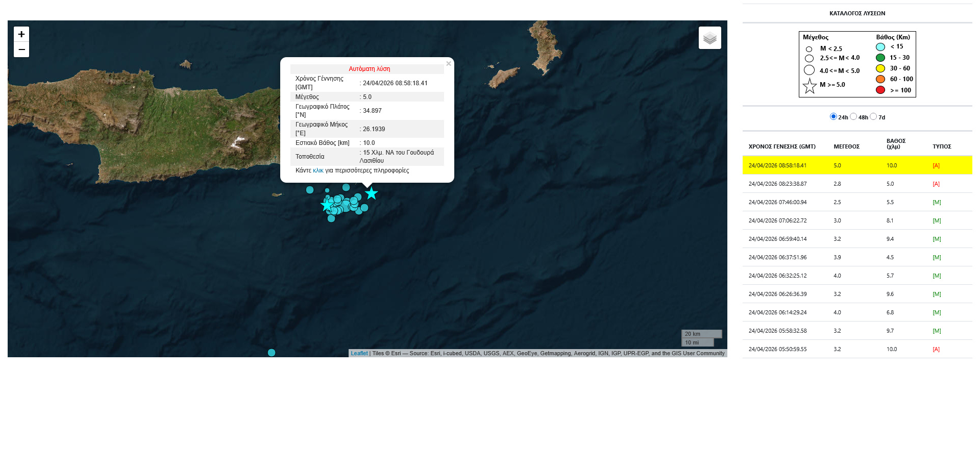980x469 pixels.
Task: Close the earthquake info popup
Action: point(448,64)
